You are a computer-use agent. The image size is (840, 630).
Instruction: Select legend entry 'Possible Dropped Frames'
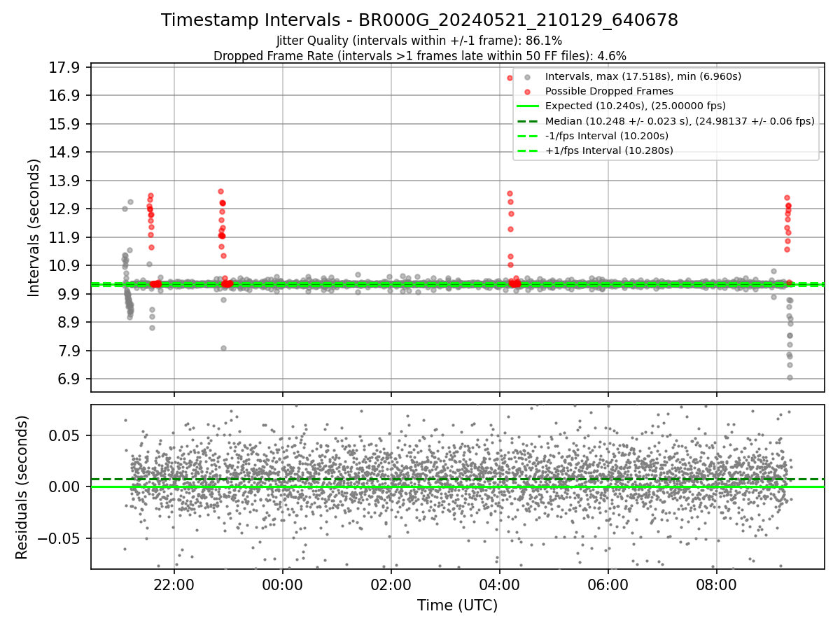click(609, 91)
